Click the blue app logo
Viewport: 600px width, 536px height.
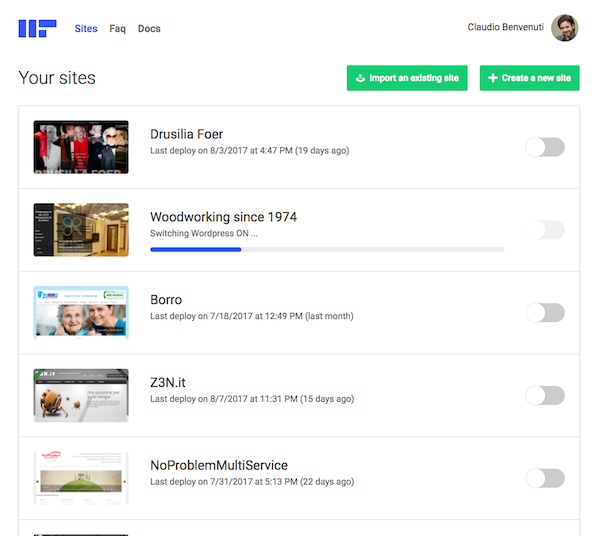coord(38,29)
